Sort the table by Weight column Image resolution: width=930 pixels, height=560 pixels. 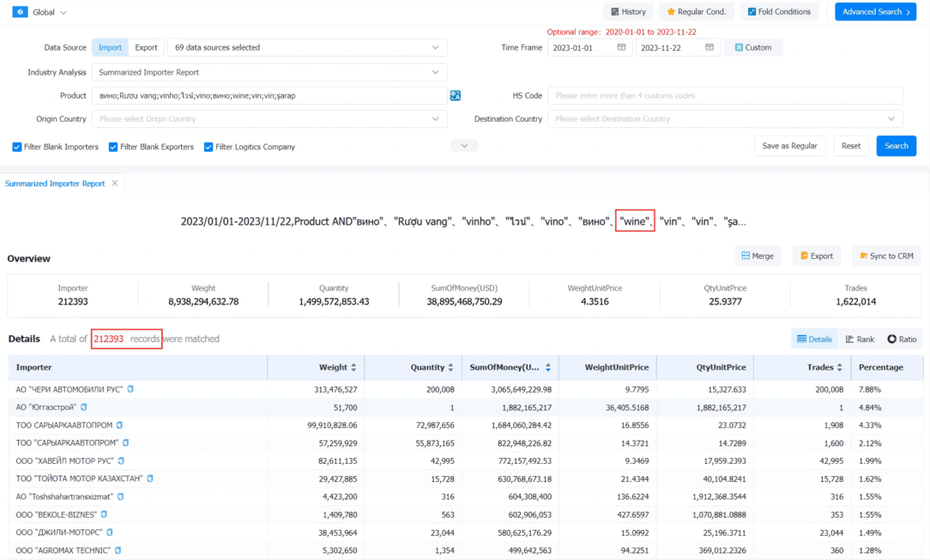(353, 367)
